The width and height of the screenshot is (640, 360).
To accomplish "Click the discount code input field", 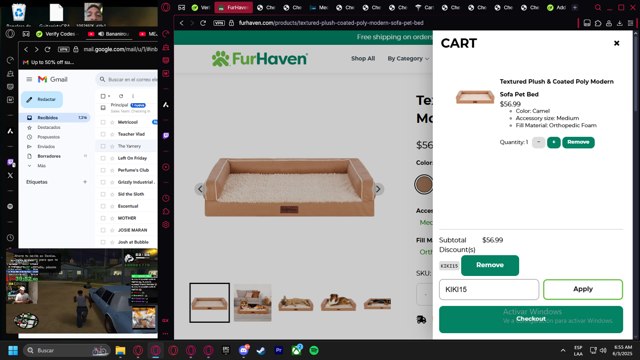I will (x=489, y=289).
